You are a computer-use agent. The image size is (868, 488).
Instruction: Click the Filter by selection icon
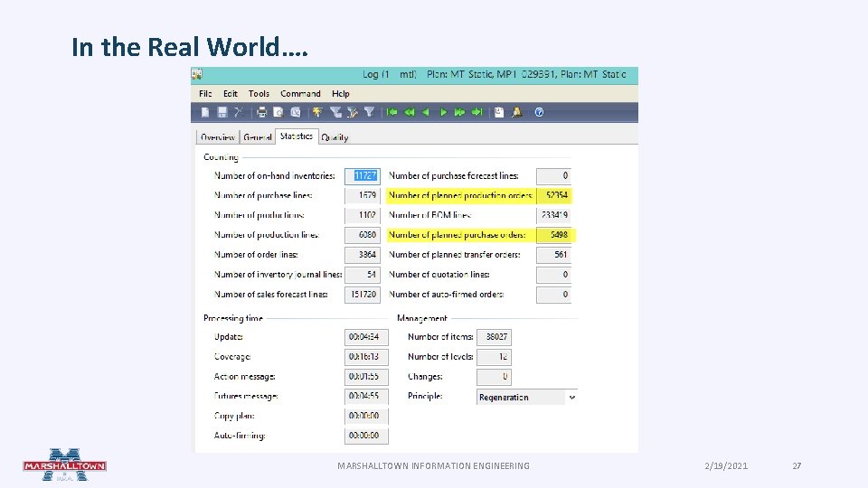click(353, 112)
